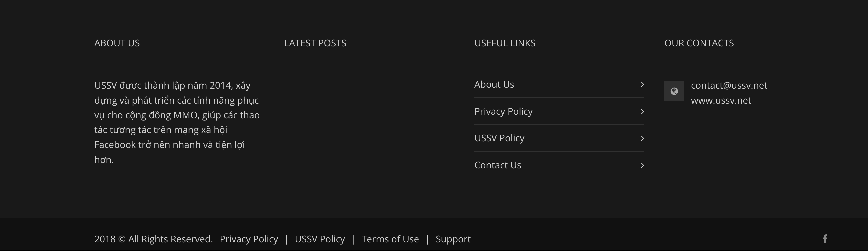
Task: Click the contact@ussv.net email address
Action: 729,86
